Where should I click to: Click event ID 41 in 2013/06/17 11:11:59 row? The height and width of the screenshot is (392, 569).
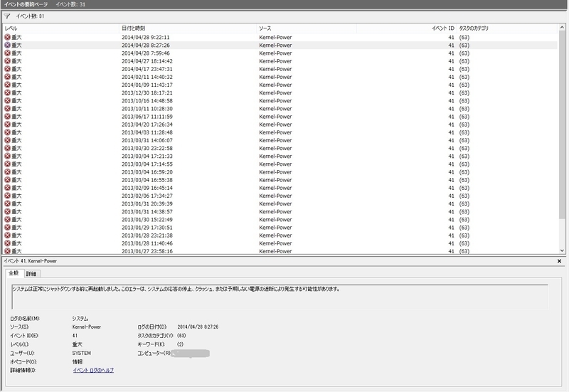451,117
